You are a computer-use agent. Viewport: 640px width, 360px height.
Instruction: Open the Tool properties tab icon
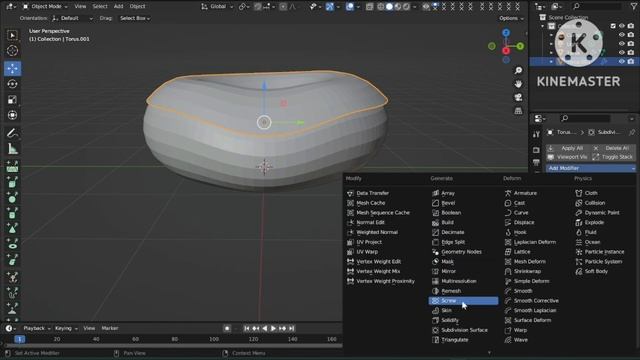point(536,134)
